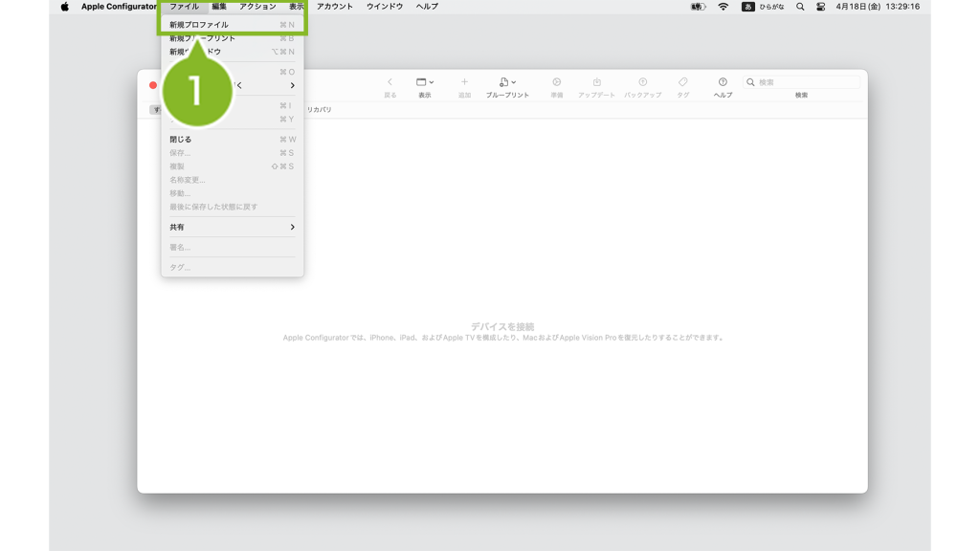
Task: Select 複製 in the File menu
Action: point(232,166)
